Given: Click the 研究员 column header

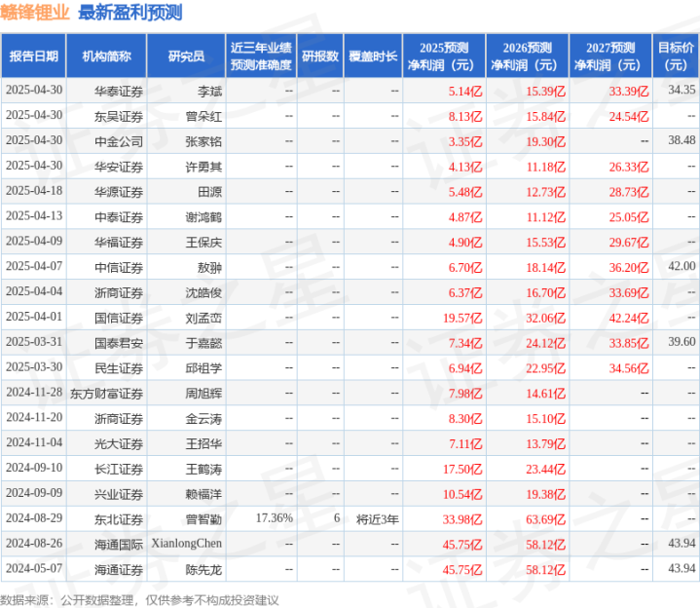Looking at the screenshot, I should [x=186, y=57].
